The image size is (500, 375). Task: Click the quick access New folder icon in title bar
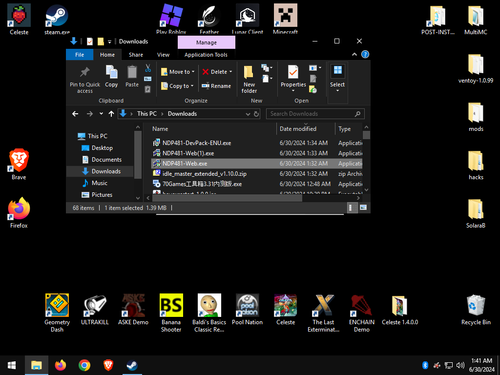click(x=100, y=41)
